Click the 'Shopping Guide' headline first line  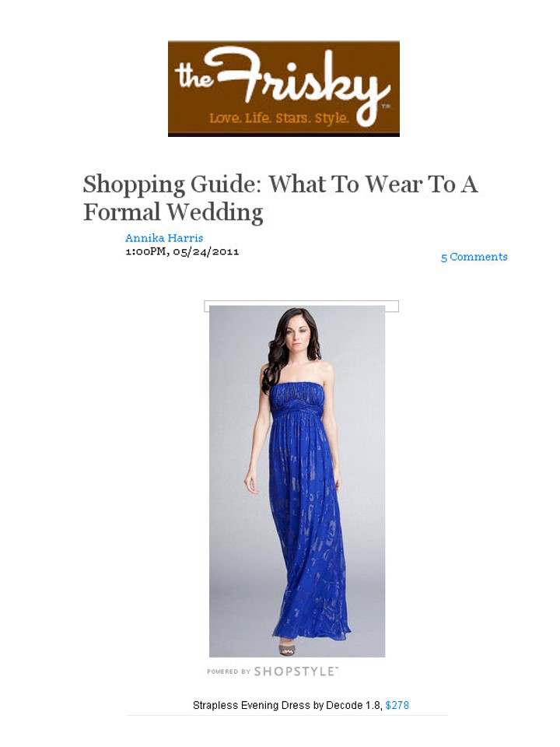[x=281, y=184]
